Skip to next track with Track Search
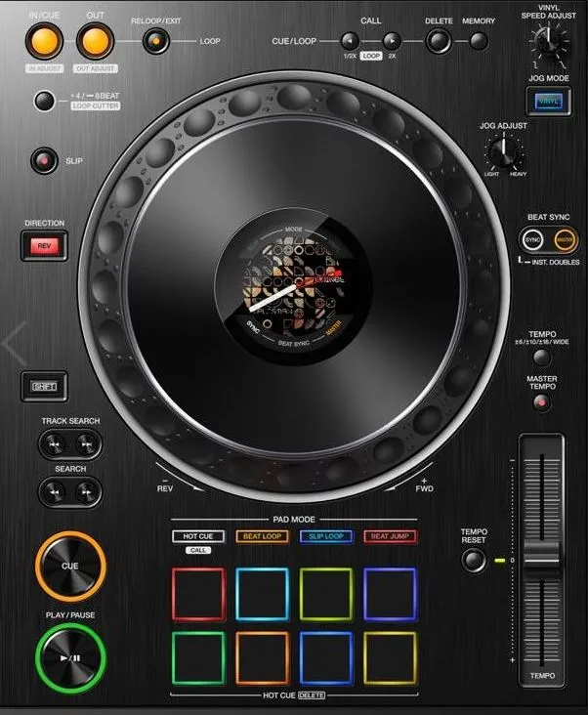 coord(86,444)
